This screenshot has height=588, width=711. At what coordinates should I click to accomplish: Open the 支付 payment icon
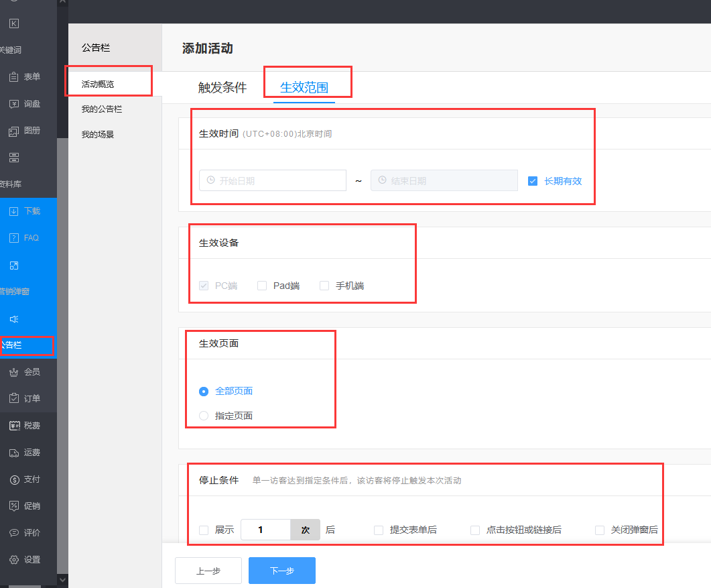(13, 479)
